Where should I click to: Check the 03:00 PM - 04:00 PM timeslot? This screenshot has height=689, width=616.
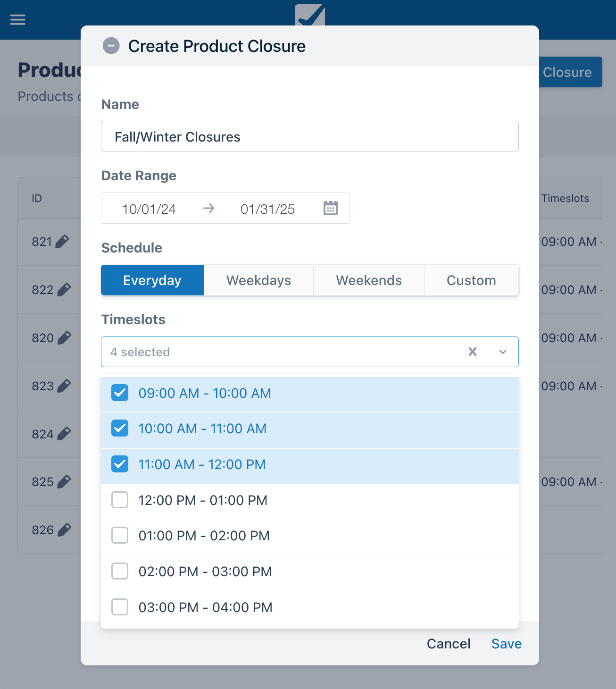point(120,607)
